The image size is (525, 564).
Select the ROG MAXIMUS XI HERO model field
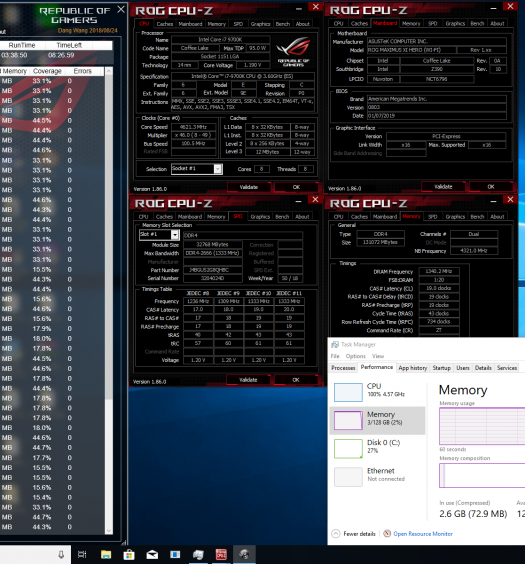411,50
